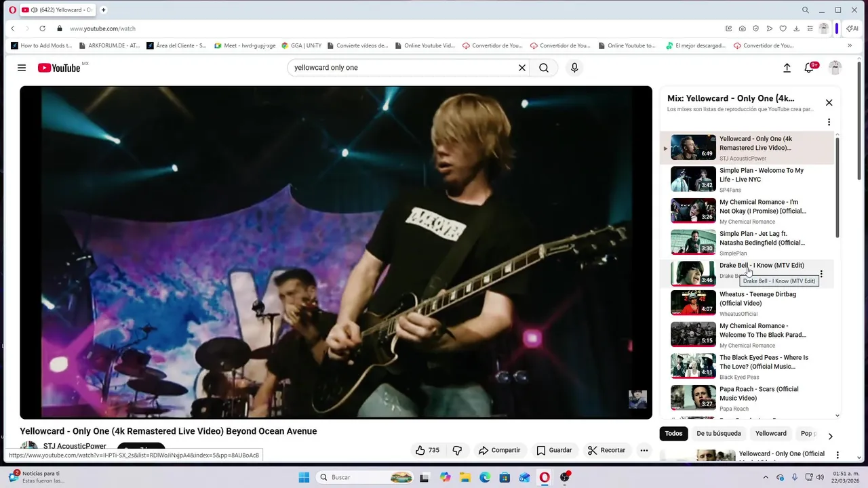Play the Papa Roach Scars thumbnail
This screenshot has height=488, width=868.
click(693, 398)
